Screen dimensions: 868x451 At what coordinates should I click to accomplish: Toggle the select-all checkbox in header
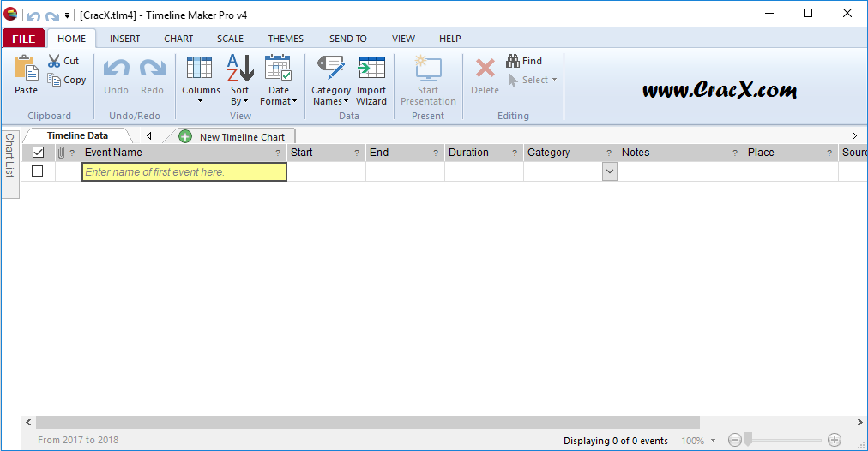[39, 152]
